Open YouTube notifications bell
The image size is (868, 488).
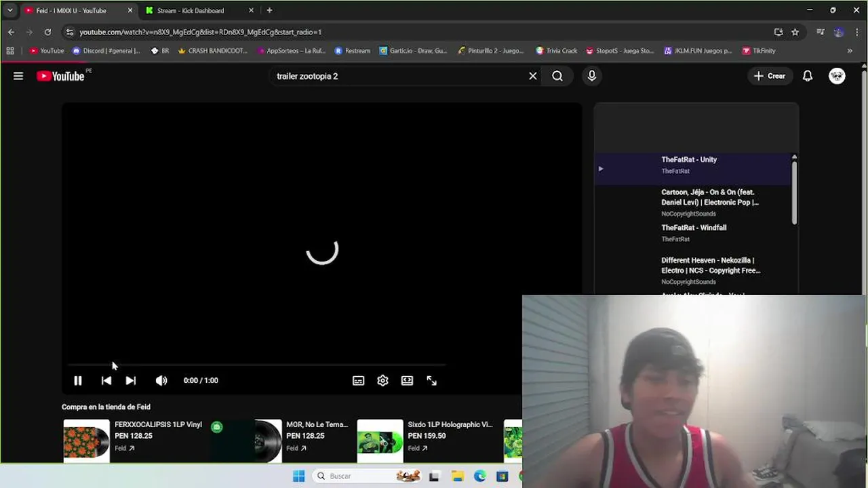point(808,76)
